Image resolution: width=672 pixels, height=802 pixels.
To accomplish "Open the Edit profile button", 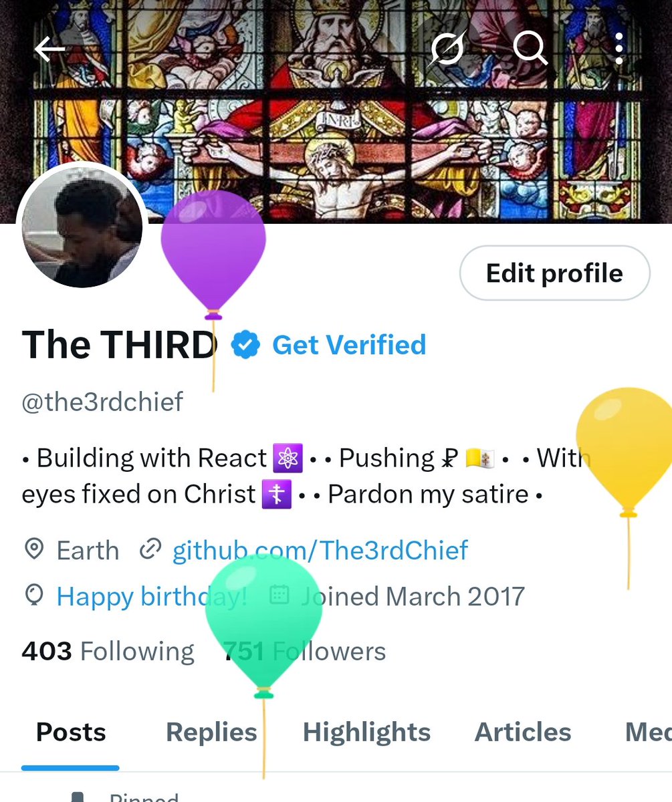I will [x=554, y=273].
